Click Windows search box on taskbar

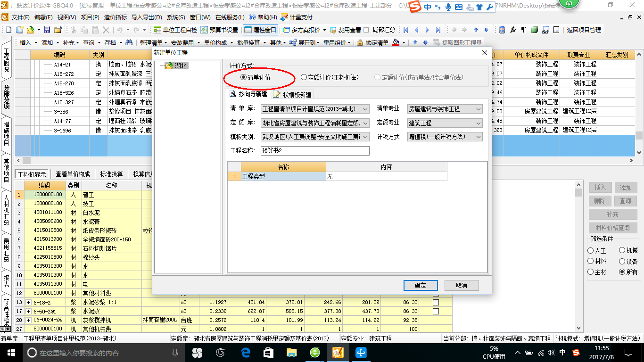point(104,353)
